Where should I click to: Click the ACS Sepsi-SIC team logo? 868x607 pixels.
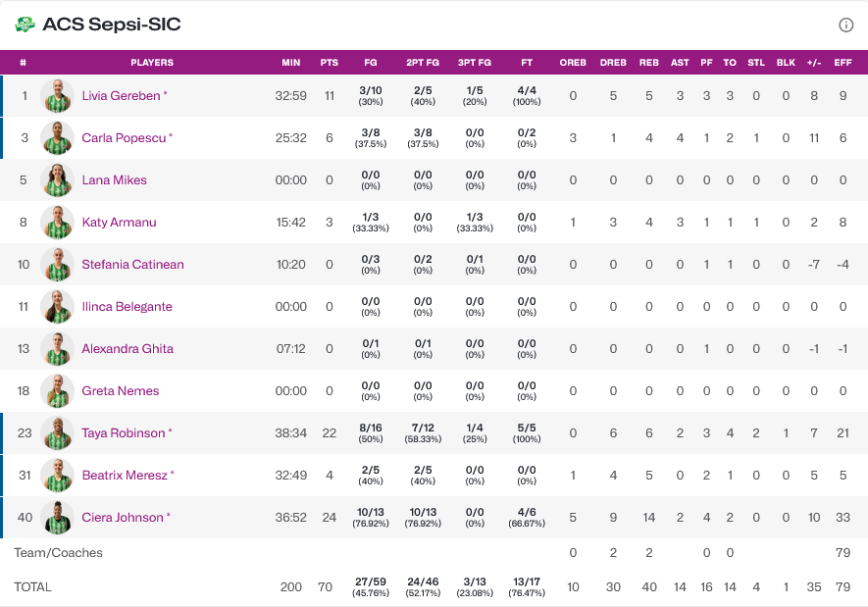point(26,25)
